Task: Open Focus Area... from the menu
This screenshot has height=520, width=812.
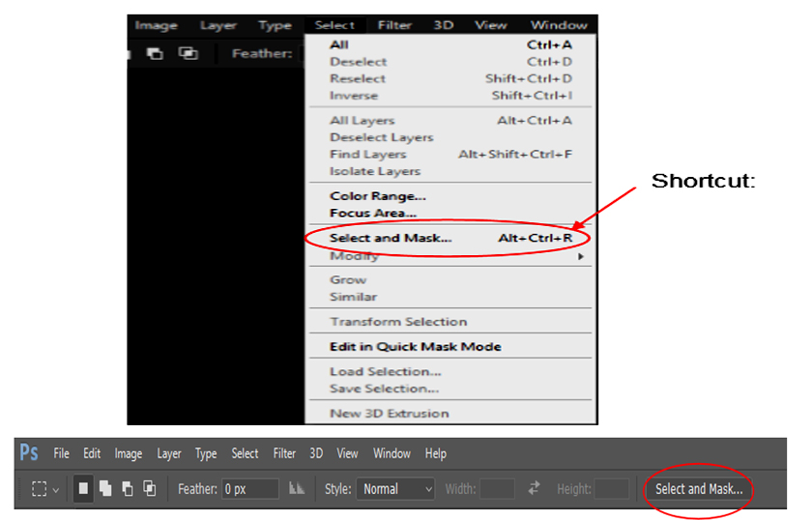Action: [450, 213]
